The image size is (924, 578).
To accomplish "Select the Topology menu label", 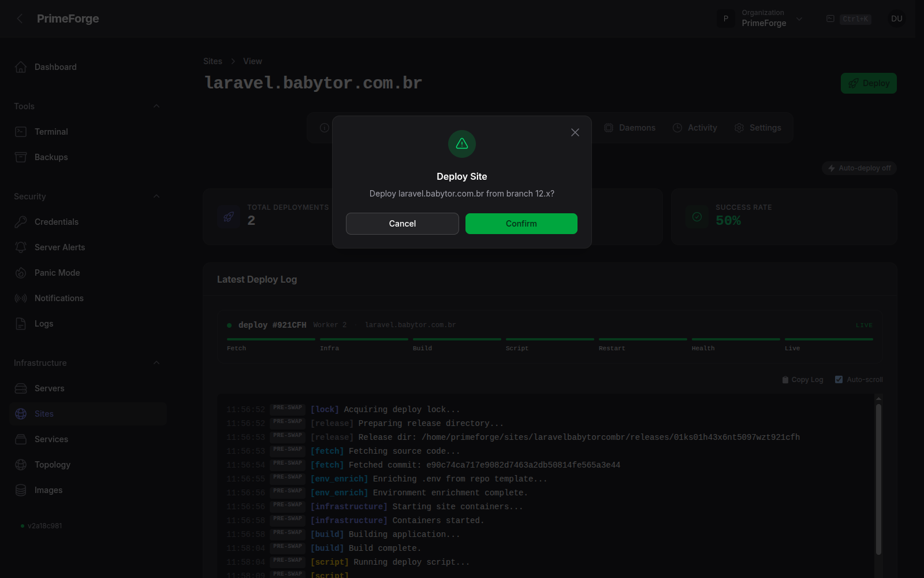I will pyautogui.click(x=53, y=465).
